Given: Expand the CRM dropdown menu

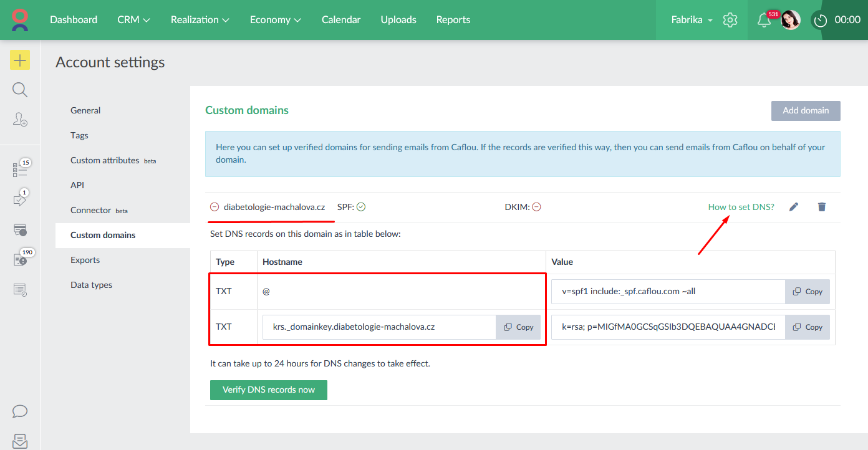Looking at the screenshot, I should [133, 20].
